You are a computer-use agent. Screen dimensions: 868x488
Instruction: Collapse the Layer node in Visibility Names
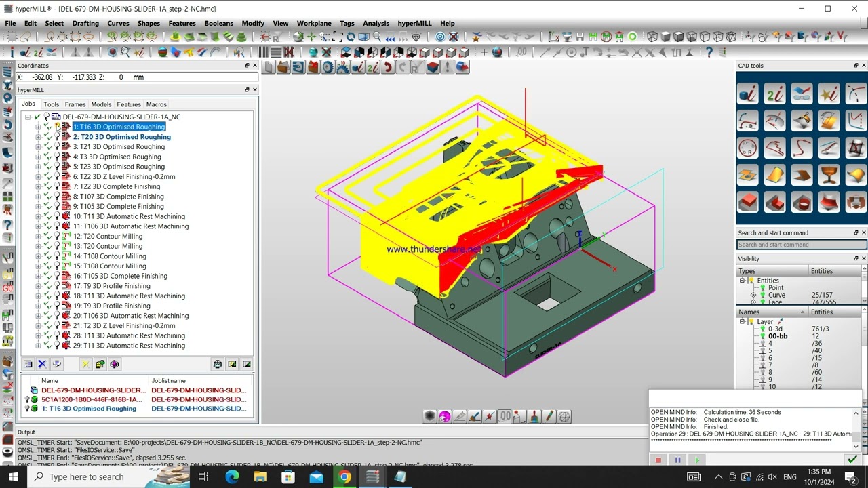click(742, 321)
